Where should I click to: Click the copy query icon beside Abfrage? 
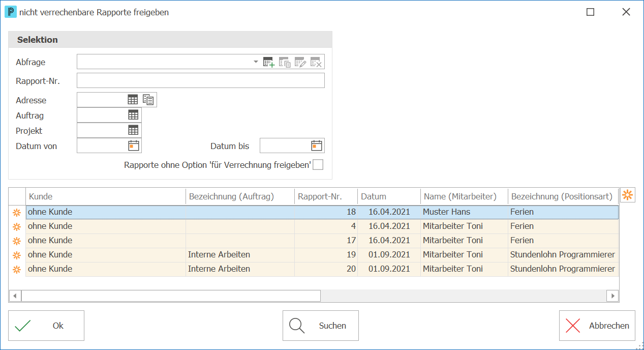tap(285, 63)
